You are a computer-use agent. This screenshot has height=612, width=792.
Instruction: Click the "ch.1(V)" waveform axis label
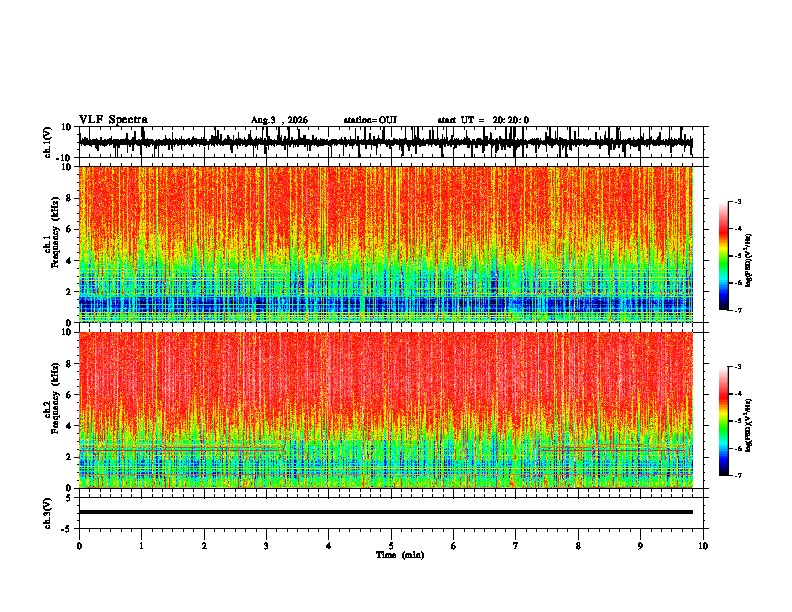(x=48, y=142)
